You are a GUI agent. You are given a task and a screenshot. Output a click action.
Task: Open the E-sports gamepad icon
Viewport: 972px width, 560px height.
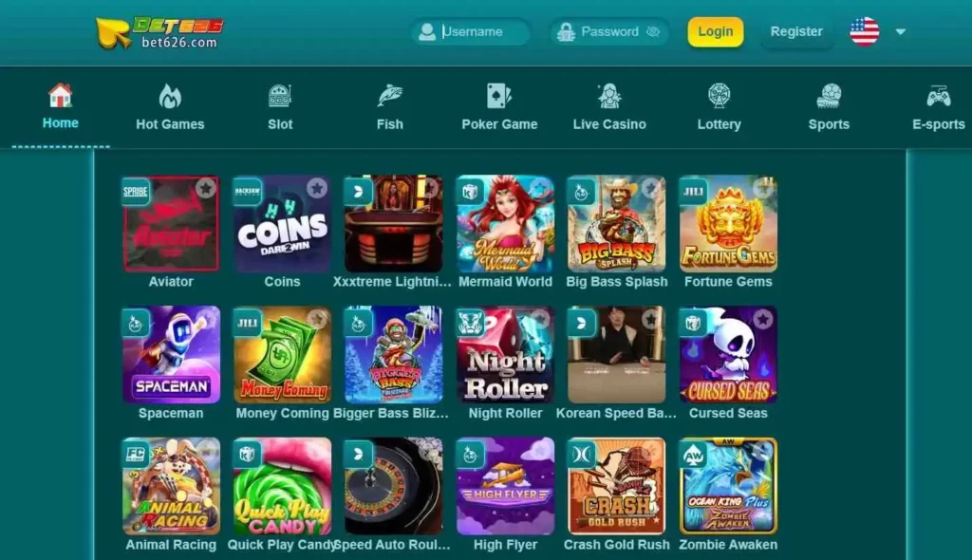click(939, 96)
